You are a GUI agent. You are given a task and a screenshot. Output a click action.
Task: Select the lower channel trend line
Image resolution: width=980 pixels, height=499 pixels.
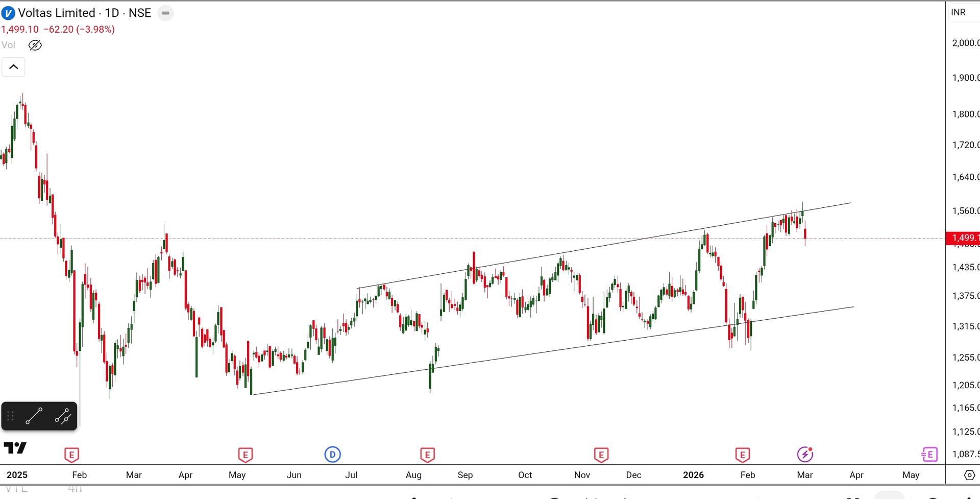(553, 350)
